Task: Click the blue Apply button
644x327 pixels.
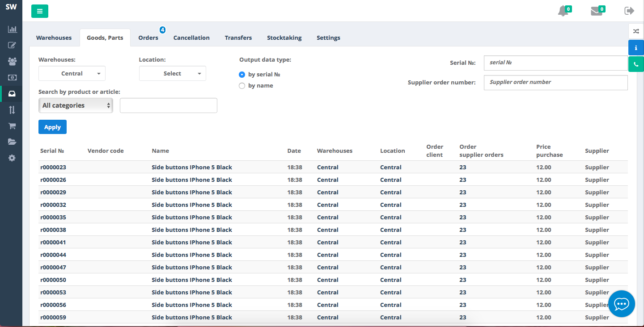Action: [52, 127]
